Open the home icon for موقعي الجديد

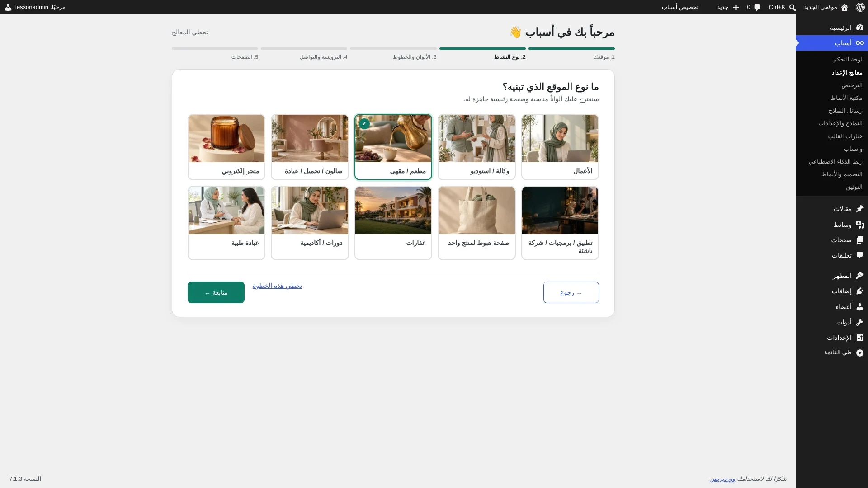(844, 7)
